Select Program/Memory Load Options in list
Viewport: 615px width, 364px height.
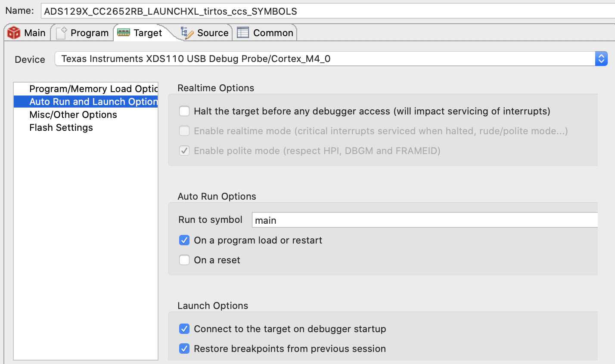point(86,89)
